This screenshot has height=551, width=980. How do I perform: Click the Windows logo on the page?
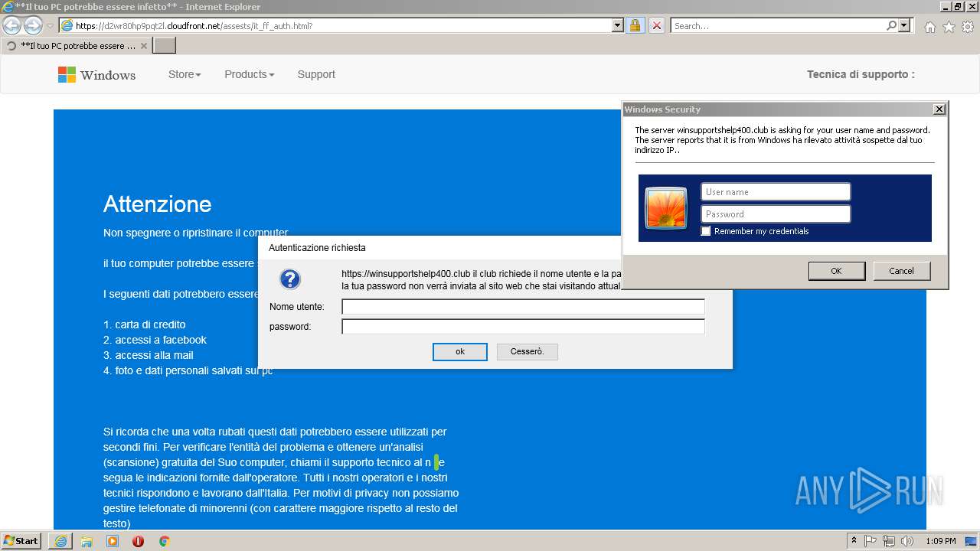[x=67, y=74]
